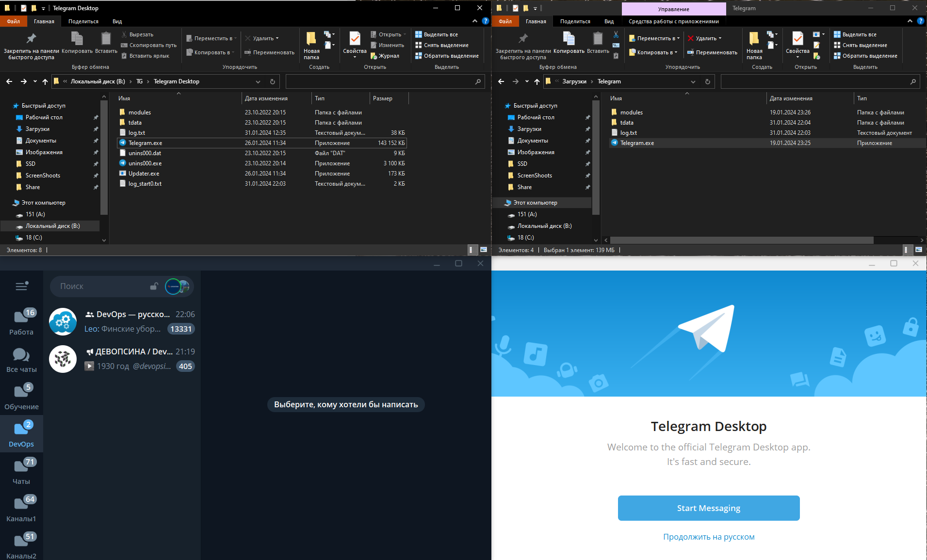Open ДЕВОПСИНА channel chat

point(122,359)
